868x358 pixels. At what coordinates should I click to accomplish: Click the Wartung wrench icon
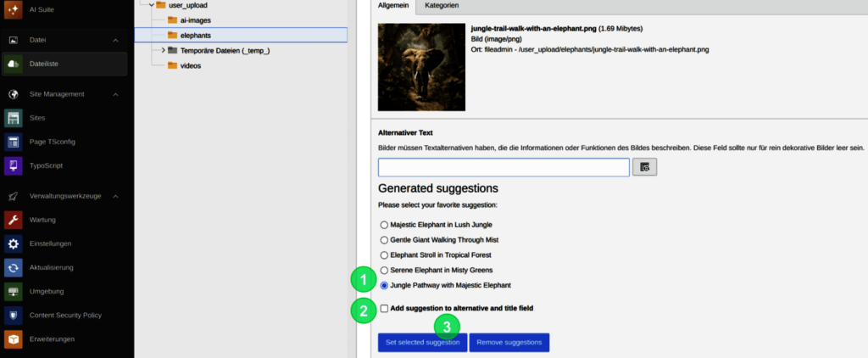click(x=14, y=220)
